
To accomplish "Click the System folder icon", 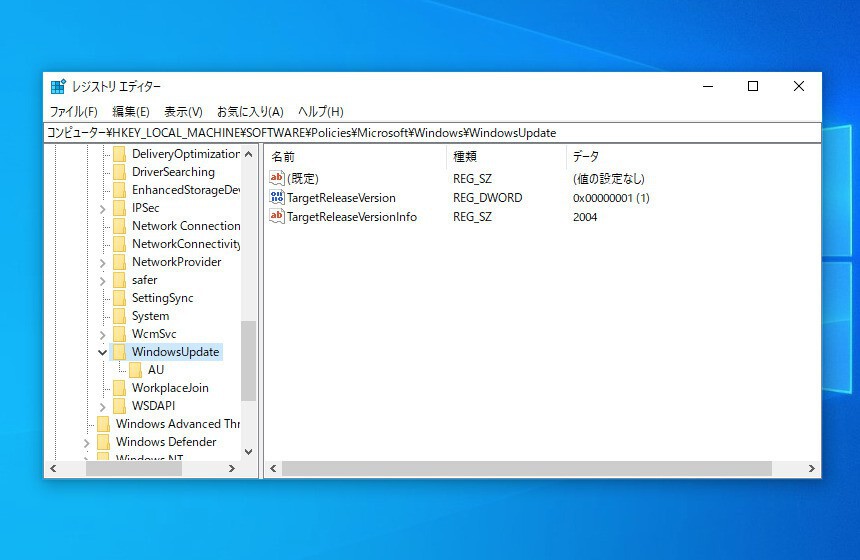I will (120, 316).
